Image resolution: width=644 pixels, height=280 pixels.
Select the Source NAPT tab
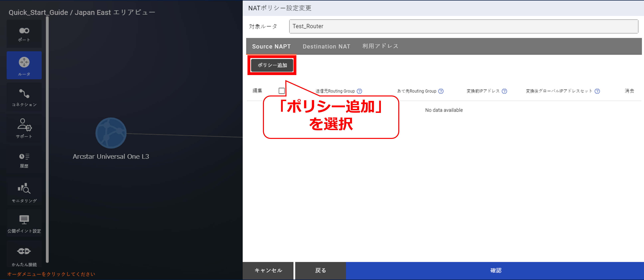tap(271, 46)
